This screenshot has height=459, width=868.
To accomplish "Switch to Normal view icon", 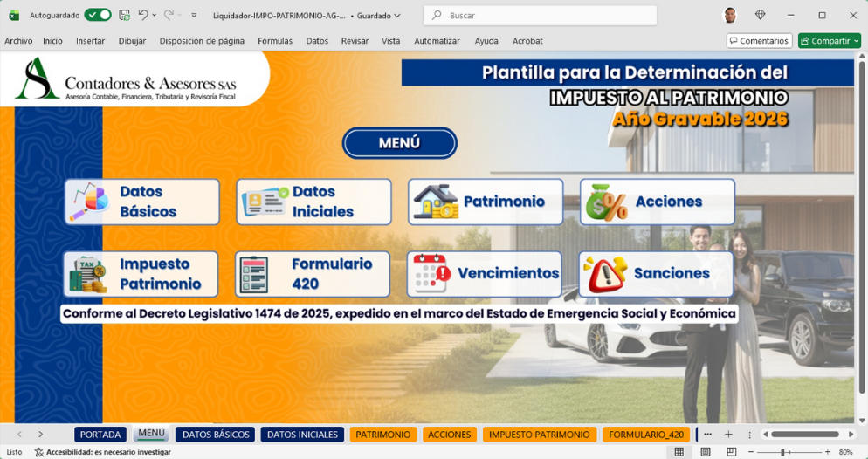I will pyautogui.click(x=679, y=452).
